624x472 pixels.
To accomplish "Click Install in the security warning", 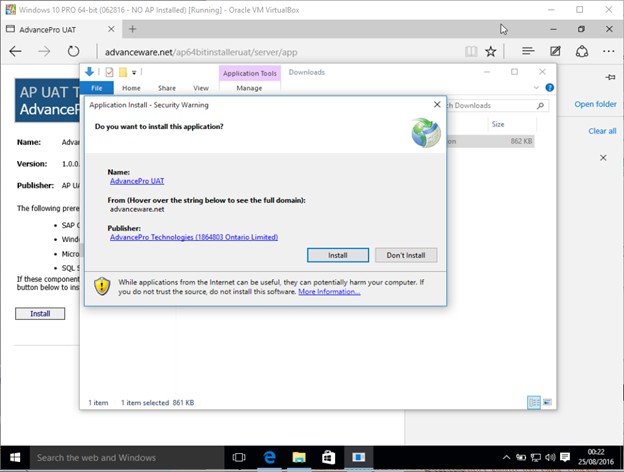I will (x=337, y=255).
